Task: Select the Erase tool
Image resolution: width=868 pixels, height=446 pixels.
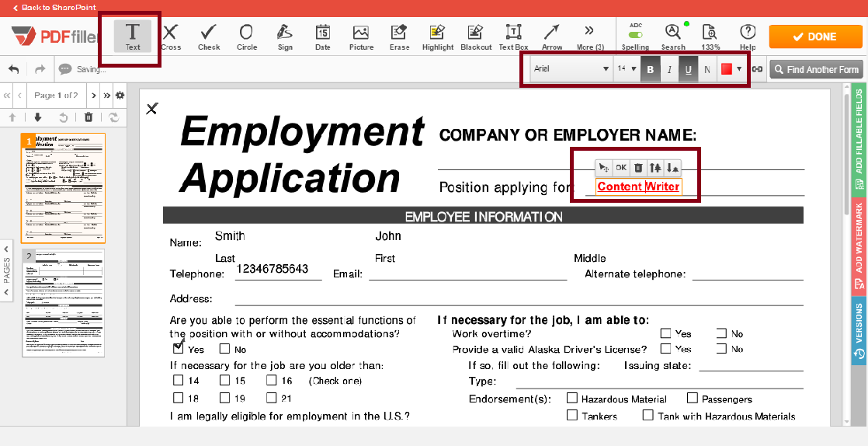Action: click(x=399, y=37)
